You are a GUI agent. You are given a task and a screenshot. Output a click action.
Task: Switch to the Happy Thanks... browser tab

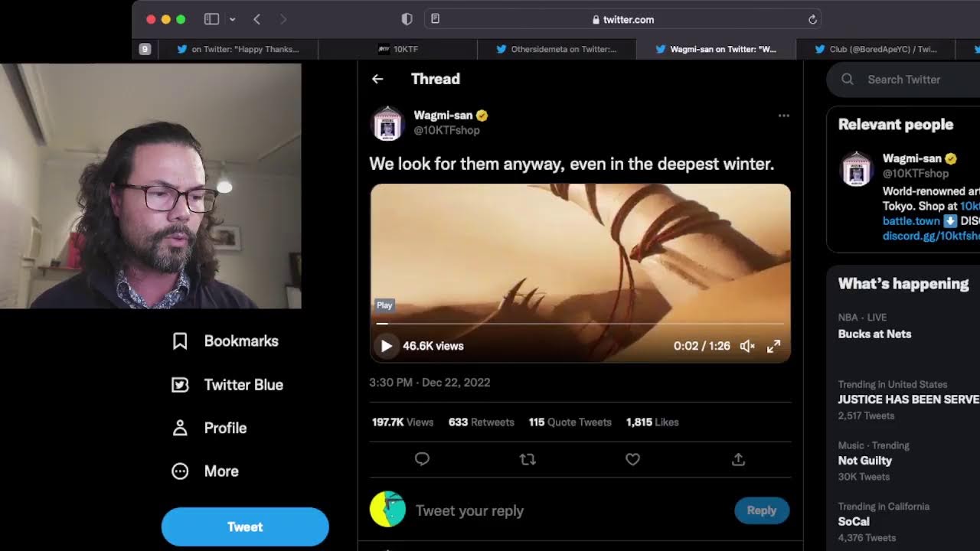(239, 49)
